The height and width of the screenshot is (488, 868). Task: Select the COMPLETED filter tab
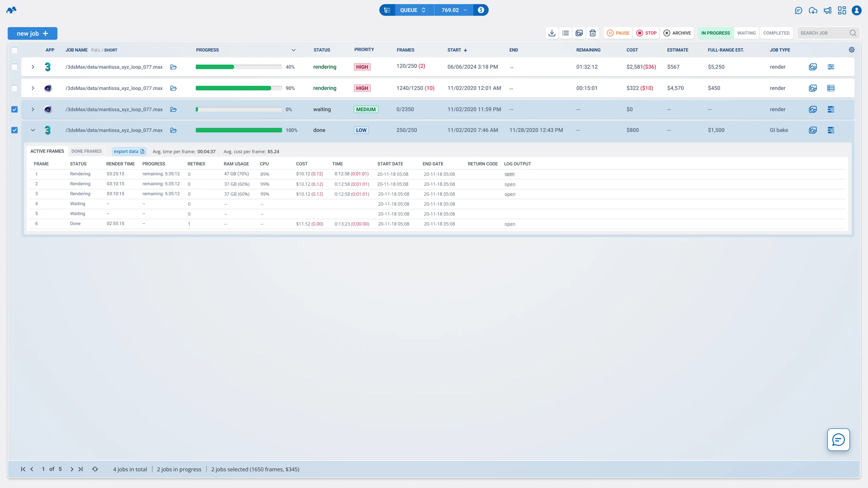tap(776, 33)
